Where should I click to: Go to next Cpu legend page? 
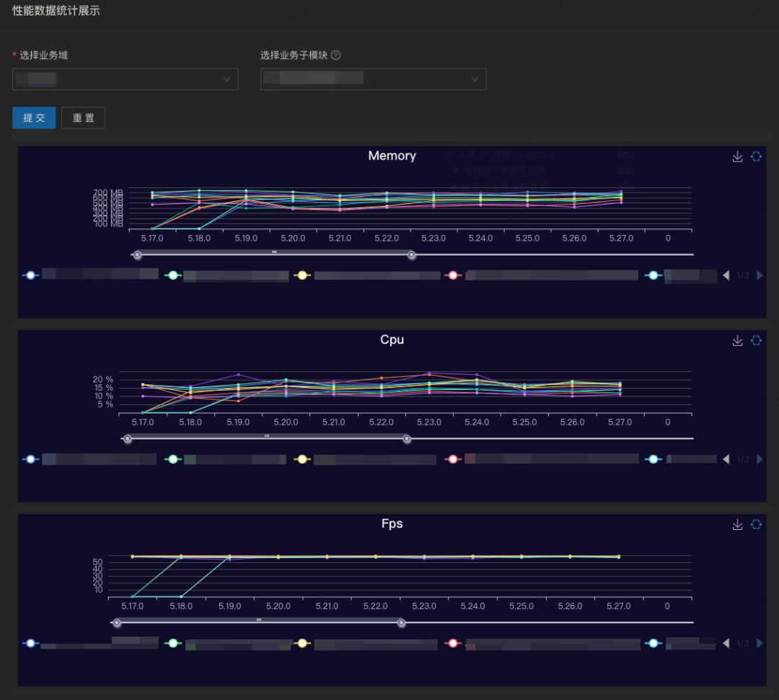760,459
